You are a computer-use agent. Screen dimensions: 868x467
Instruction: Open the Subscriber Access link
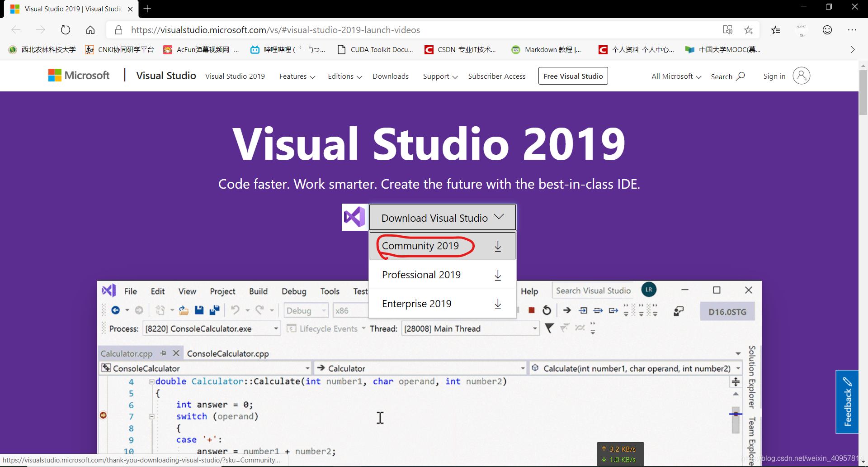(497, 76)
